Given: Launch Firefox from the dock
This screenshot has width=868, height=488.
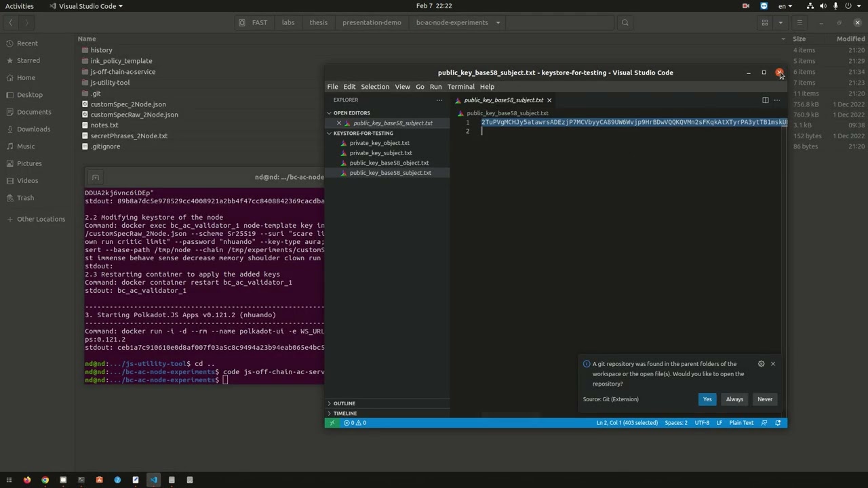Looking at the screenshot, I should 27,480.
